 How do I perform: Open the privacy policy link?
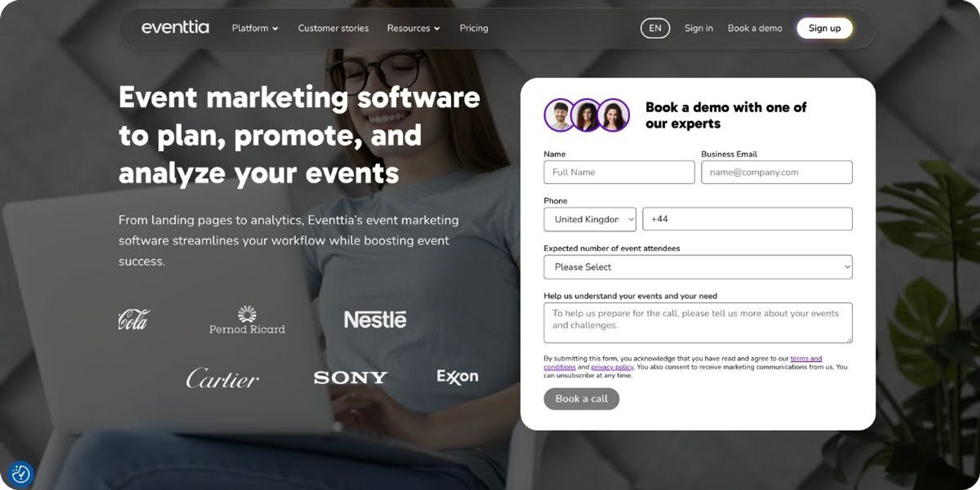612,367
